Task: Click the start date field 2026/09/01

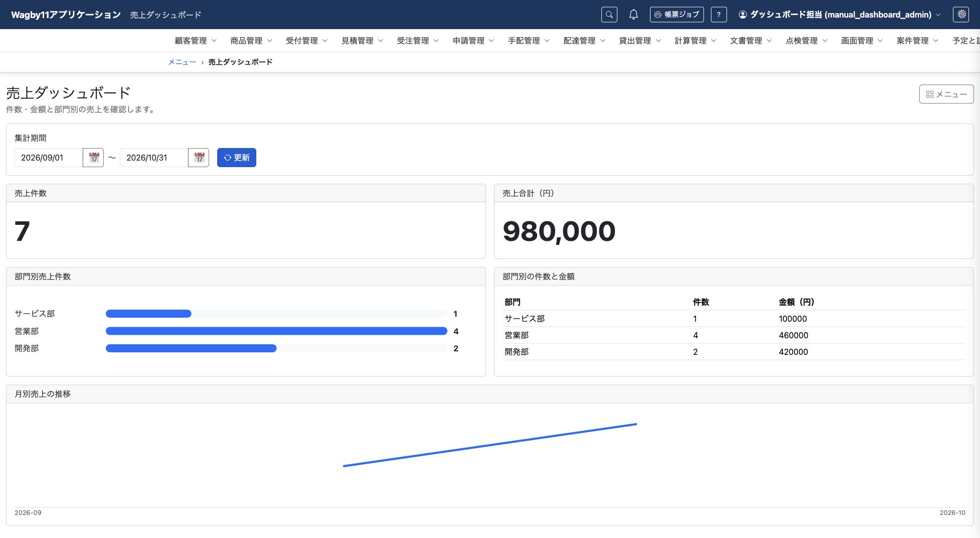Action: (49, 158)
